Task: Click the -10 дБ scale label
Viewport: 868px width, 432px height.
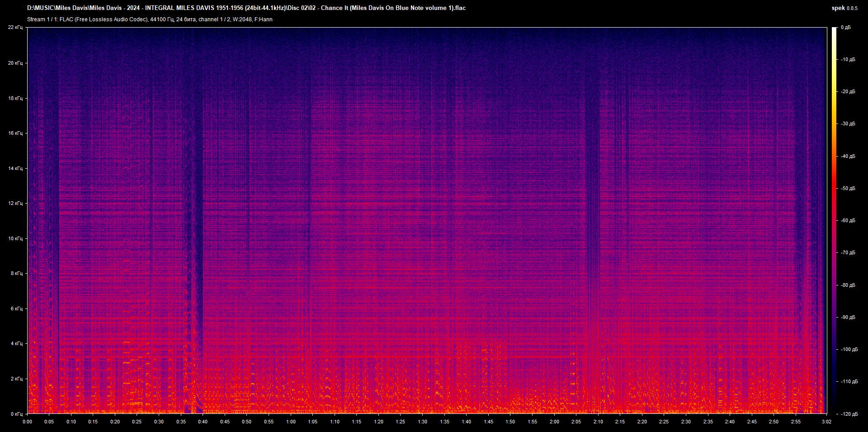Action: pos(848,60)
